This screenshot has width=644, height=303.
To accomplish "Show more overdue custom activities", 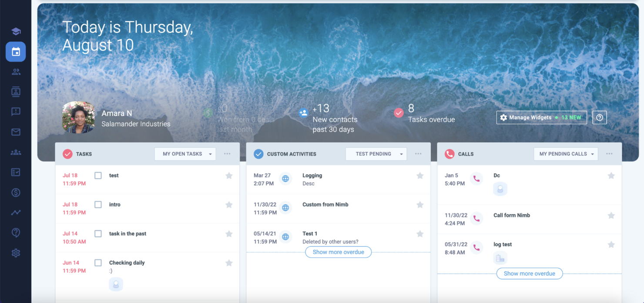I will [x=338, y=252].
